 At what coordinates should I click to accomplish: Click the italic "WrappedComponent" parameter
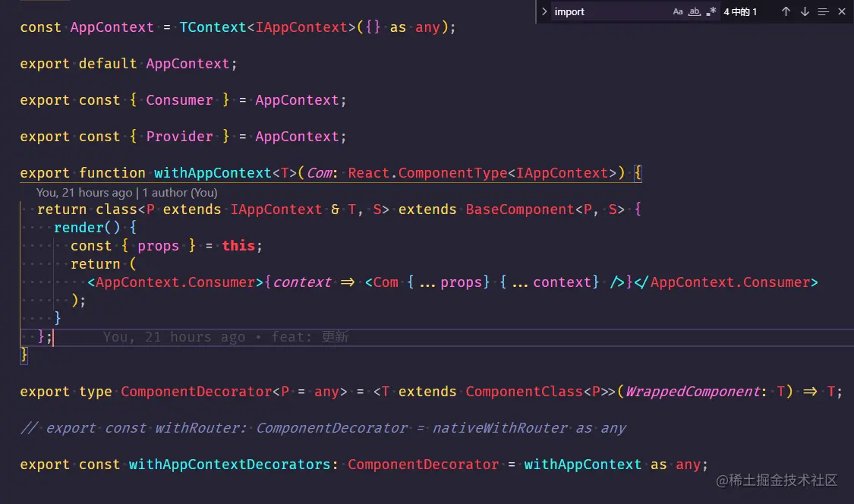pyautogui.click(x=692, y=392)
